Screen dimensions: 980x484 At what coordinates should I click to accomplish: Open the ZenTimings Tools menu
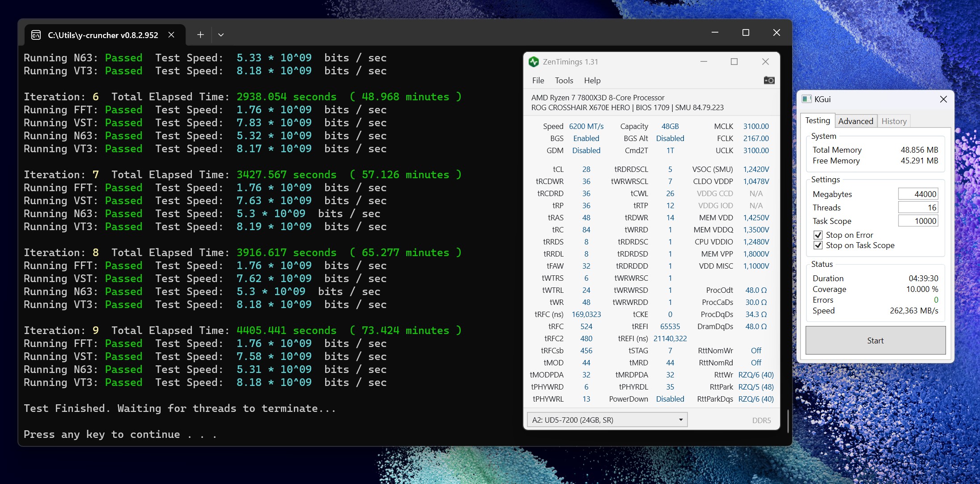[564, 81]
